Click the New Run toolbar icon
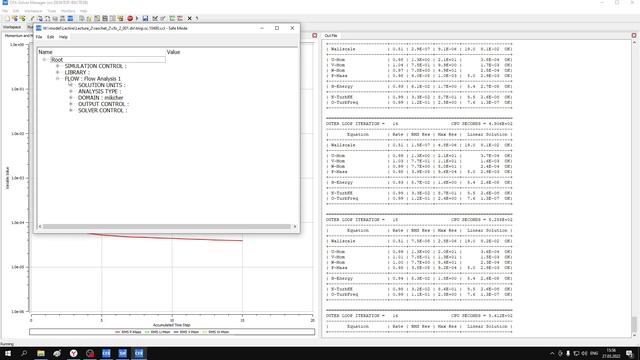 tap(7, 18)
